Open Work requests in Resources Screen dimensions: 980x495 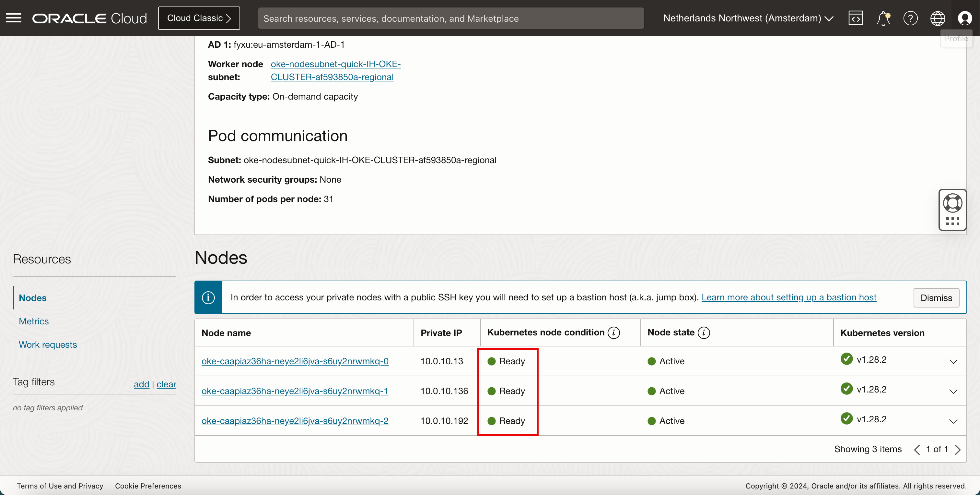click(x=48, y=344)
